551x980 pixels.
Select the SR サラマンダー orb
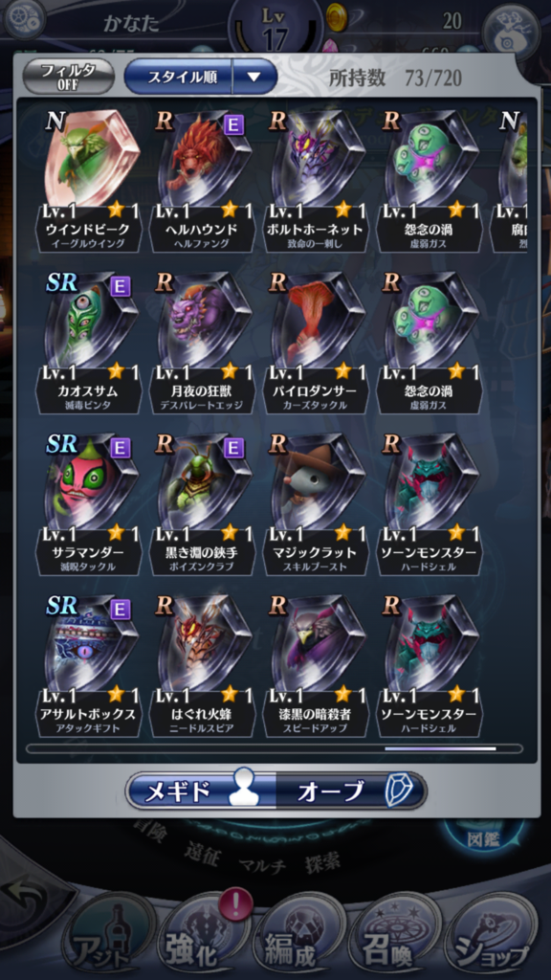coord(88,503)
